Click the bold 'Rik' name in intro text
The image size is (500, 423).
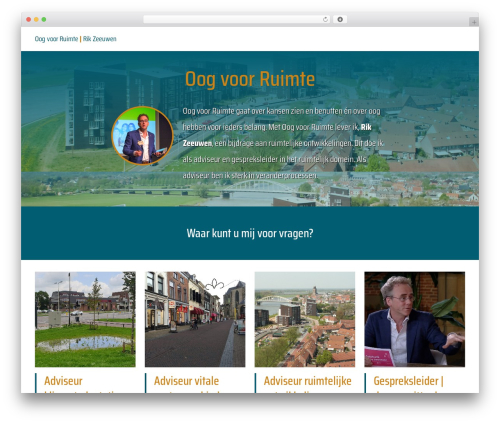click(x=366, y=127)
